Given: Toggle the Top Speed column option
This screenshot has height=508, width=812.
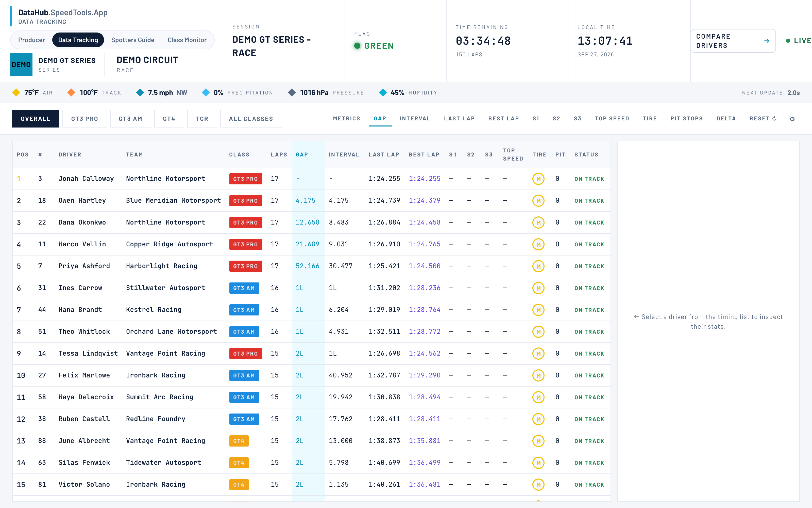Looking at the screenshot, I should click(x=612, y=119).
